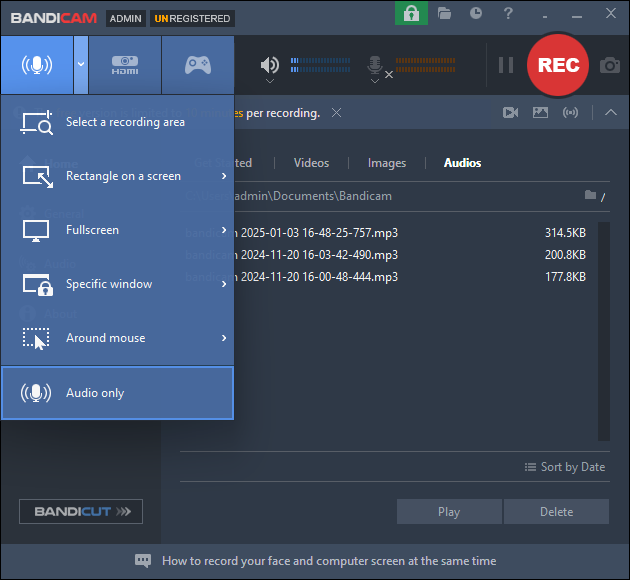Switch to HDMI device recording mode
The height and width of the screenshot is (580, 630).
(125, 65)
